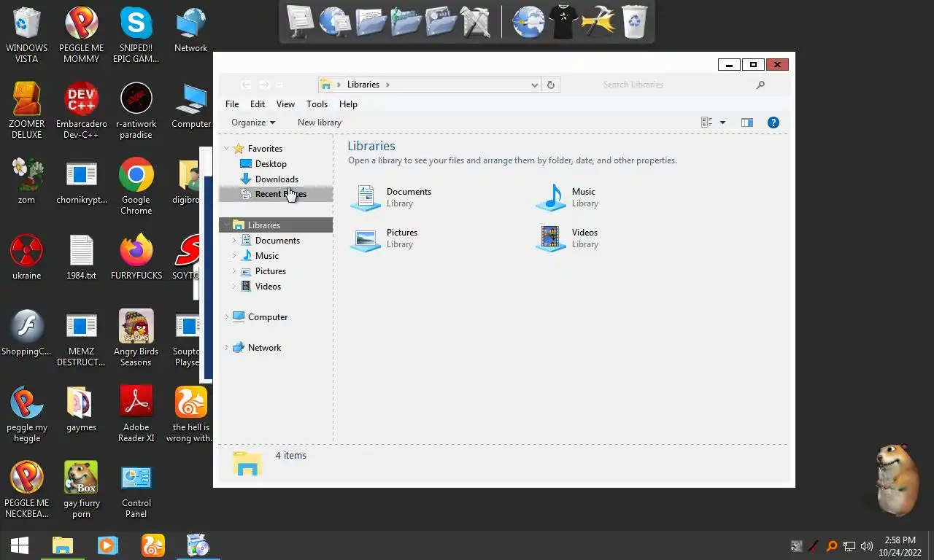The width and height of the screenshot is (934, 560).
Task: Select Computer in navigation pane
Action: 267,317
